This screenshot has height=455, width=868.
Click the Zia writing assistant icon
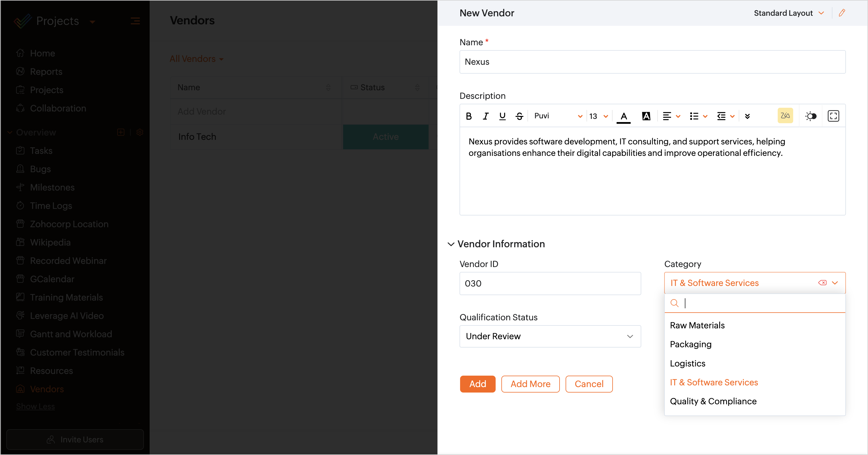[785, 116]
